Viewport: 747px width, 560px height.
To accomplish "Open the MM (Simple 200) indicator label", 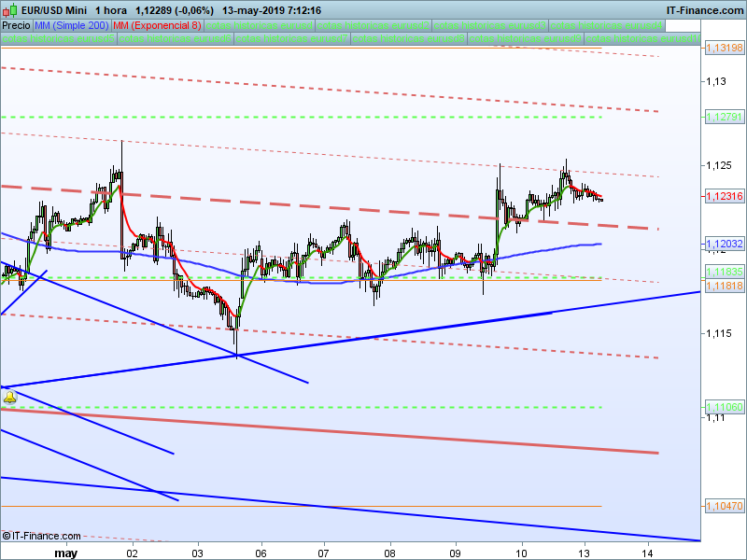I will tap(72, 25).
